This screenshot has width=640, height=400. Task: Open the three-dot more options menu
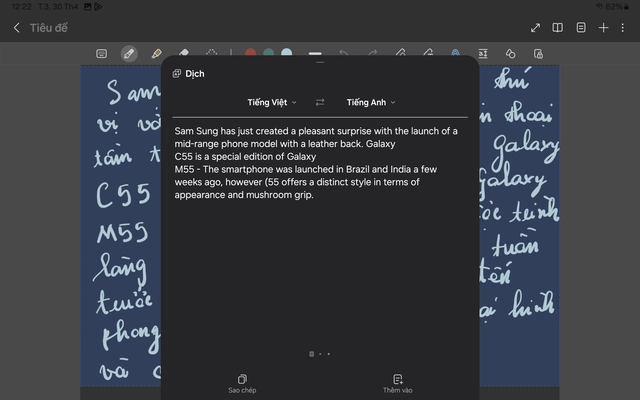pos(624,28)
